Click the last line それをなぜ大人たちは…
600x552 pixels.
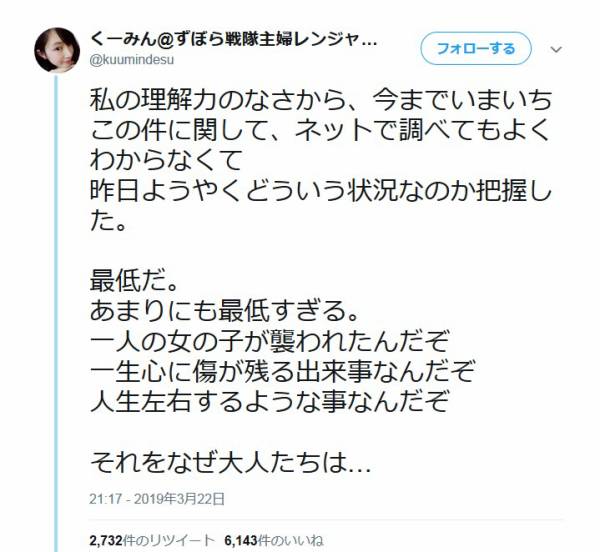click(x=230, y=463)
